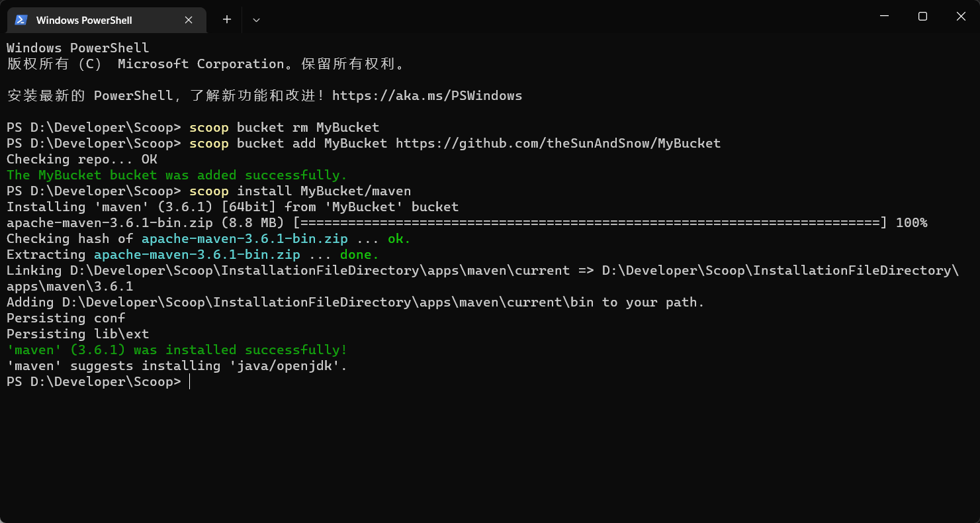Close the Windows PowerShell tab

tap(189, 20)
